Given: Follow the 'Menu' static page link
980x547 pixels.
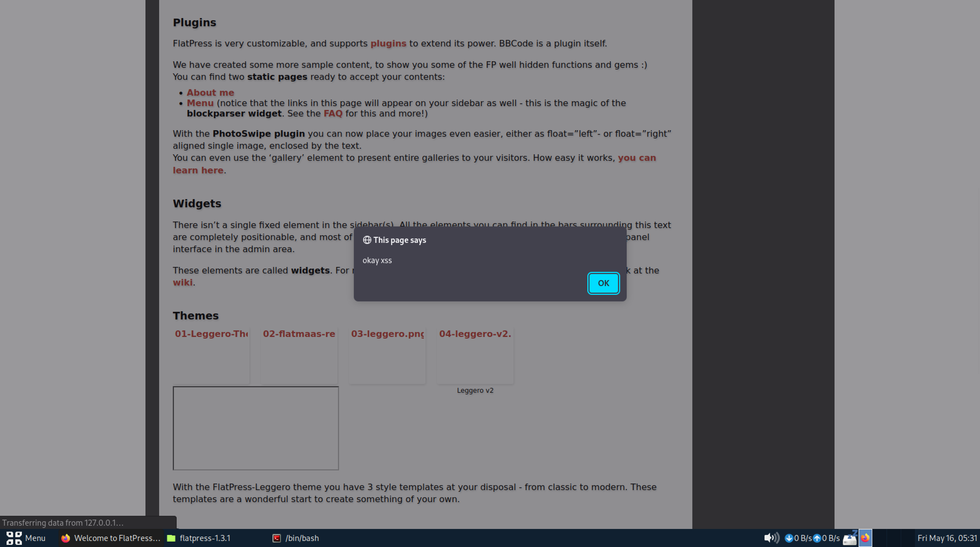Looking at the screenshot, I should coord(200,103).
